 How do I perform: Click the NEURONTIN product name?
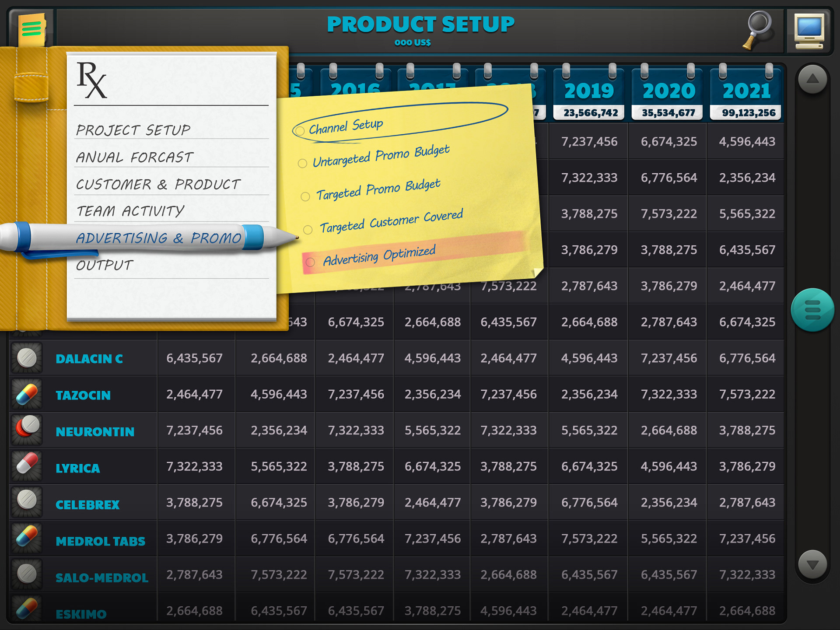(x=95, y=431)
